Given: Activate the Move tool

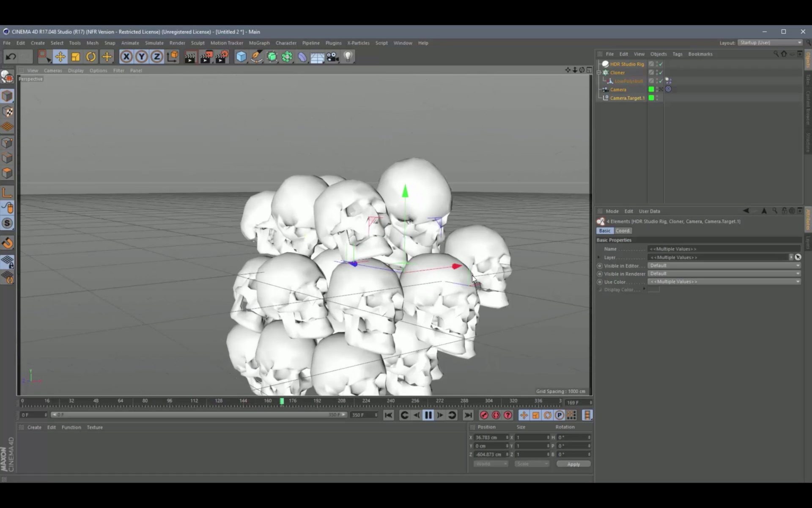Looking at the screenshot, I should point(60,57).
